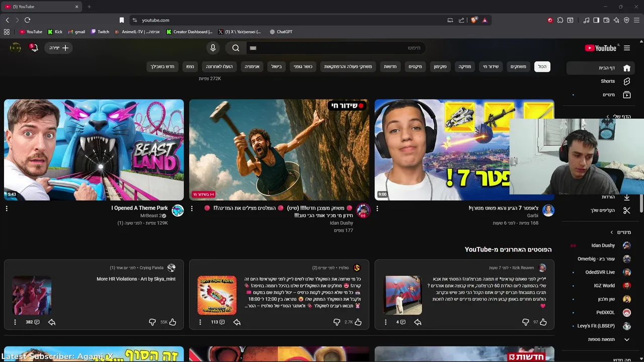This screenshot has width=644, height=362.
Task: Open the account avatar menu
Action: click(x=16, y=48)
